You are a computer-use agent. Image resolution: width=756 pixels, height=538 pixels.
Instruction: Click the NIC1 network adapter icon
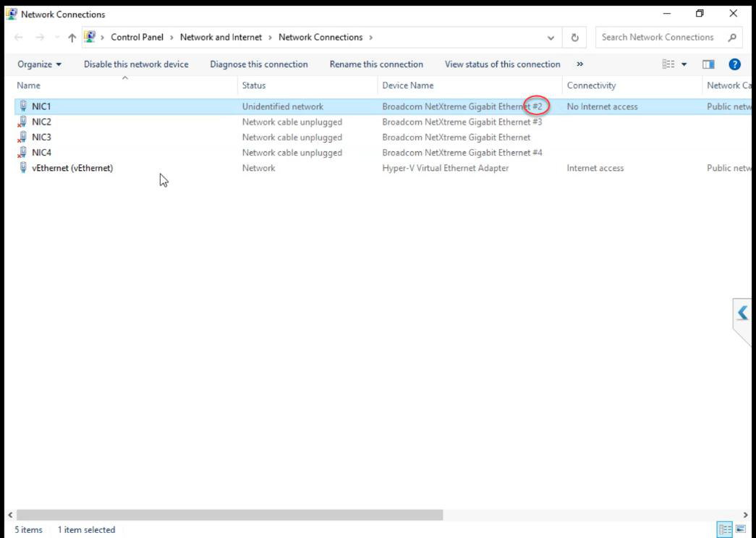click(22, 106)
